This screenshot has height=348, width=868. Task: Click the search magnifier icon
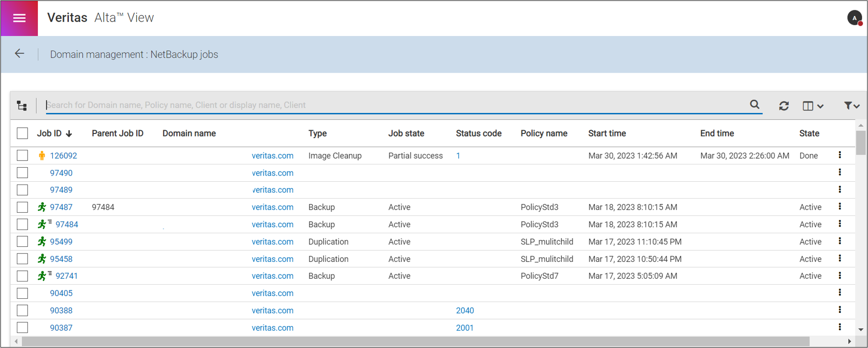coord(755,104)
